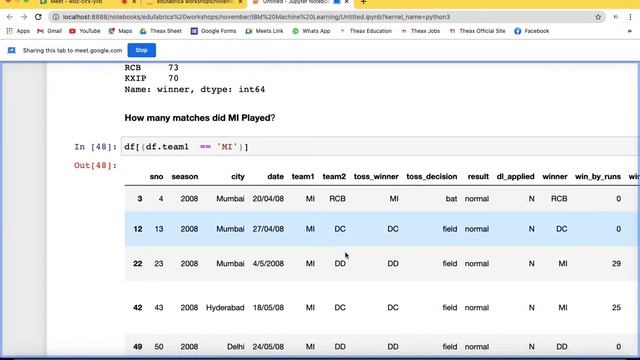The height and width of the screenshot is (360, 640).
Task: Click row index 42 in the table
Action: 138,308
